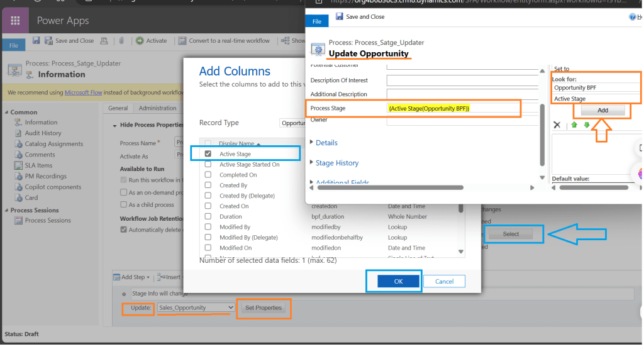Click the delete X icon in Look for panel
Viewport: 644px width, 349px height.
[x=557, y=125]
